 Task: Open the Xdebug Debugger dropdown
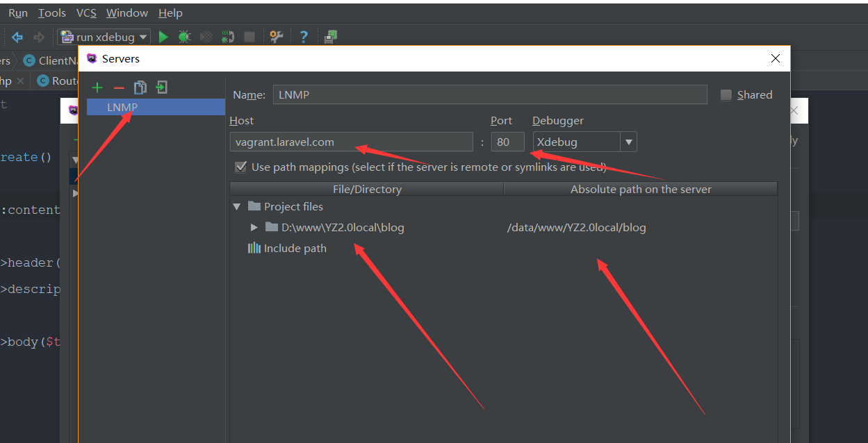tap(629, 142)
